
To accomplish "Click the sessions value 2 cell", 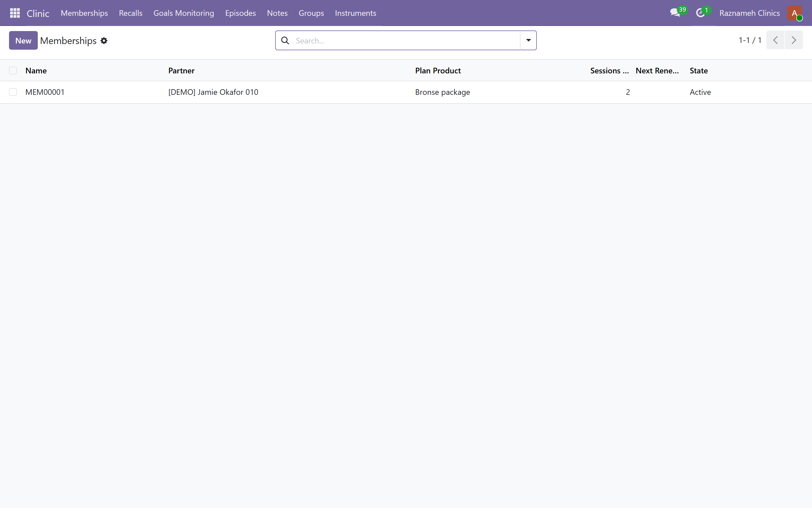I will tap(627, 92).
